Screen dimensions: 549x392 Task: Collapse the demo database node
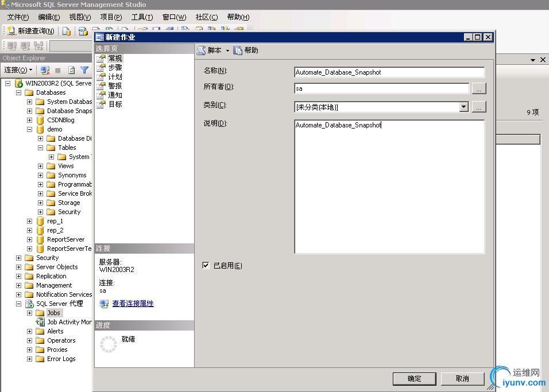pyautogui.click(x=29, y=129)
